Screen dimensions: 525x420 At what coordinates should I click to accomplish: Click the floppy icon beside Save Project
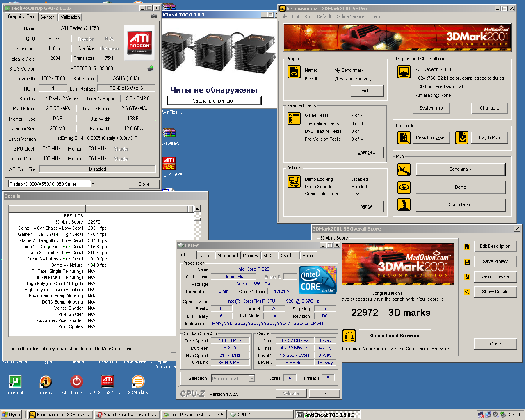click(x=467, y=262)
